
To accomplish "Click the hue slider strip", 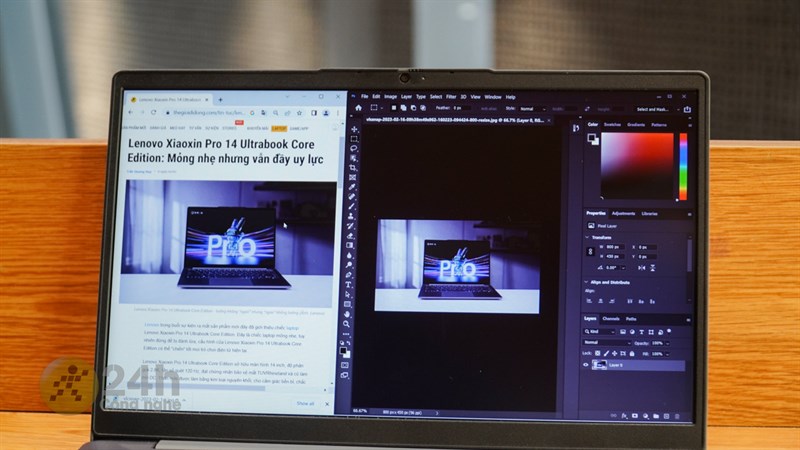I will pyautogui.click(x=683, y=166).
